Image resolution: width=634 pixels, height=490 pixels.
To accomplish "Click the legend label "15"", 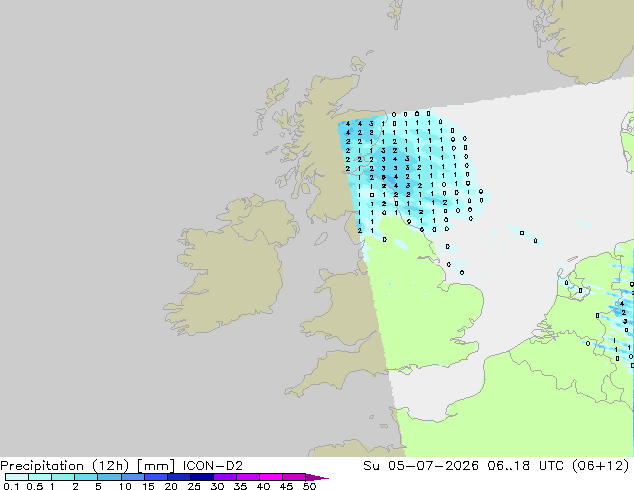I will [148, 486].
